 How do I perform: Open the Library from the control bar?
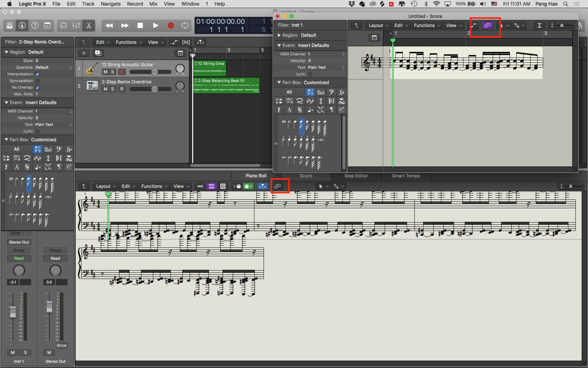click(10, 25)
